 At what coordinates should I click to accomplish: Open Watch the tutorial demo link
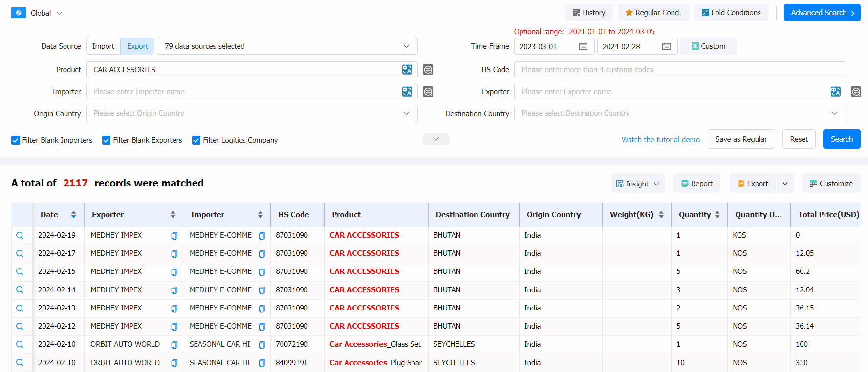(x=660, y=140)
